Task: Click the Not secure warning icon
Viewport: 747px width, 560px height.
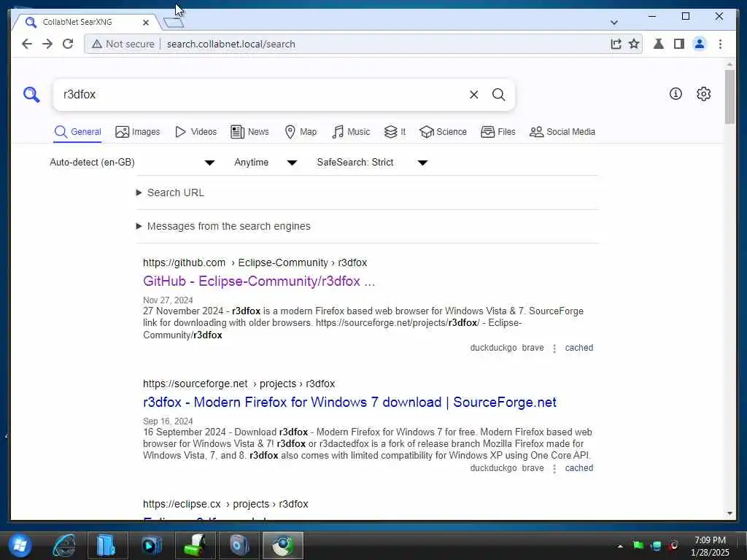Action: click(97, 44)
